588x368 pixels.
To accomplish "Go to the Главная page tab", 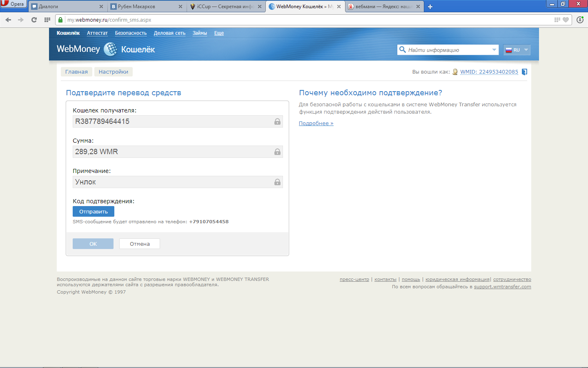I will pyautogui.click(x=76, y=72).
